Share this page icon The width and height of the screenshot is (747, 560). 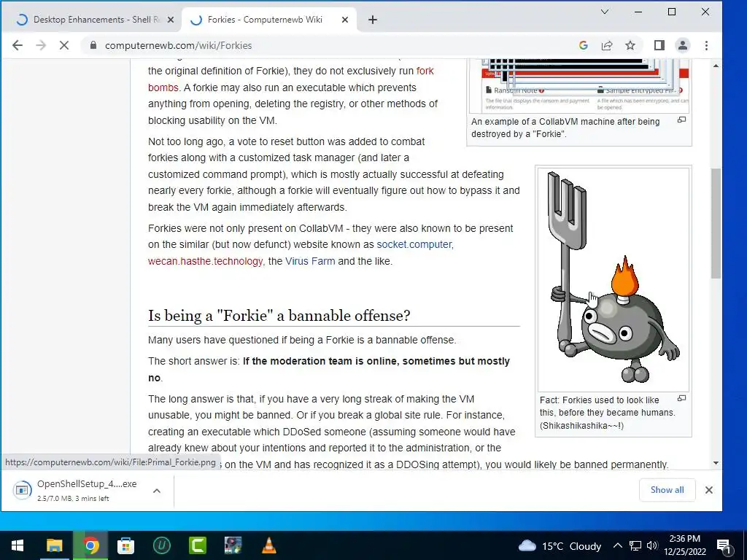click(606, 45)
